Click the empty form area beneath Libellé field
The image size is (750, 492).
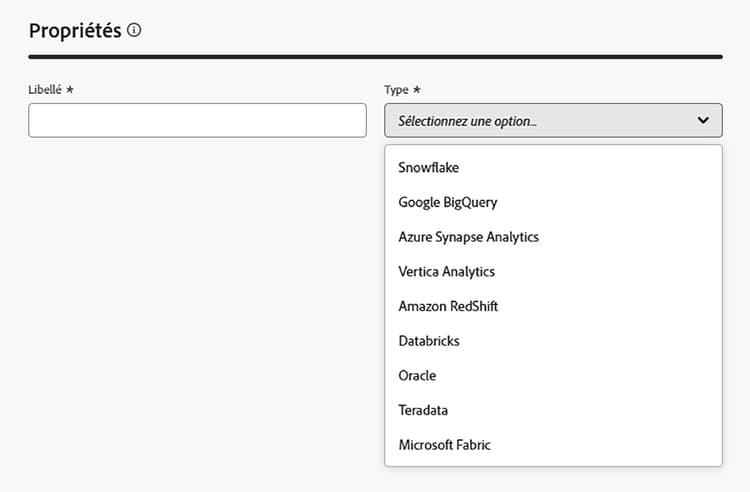coord(197,300)
